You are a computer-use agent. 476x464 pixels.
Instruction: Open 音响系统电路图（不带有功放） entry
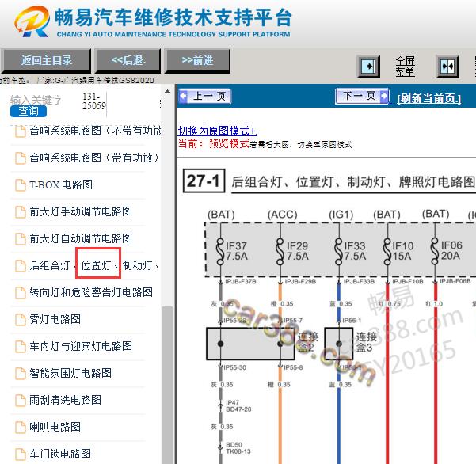95,131
